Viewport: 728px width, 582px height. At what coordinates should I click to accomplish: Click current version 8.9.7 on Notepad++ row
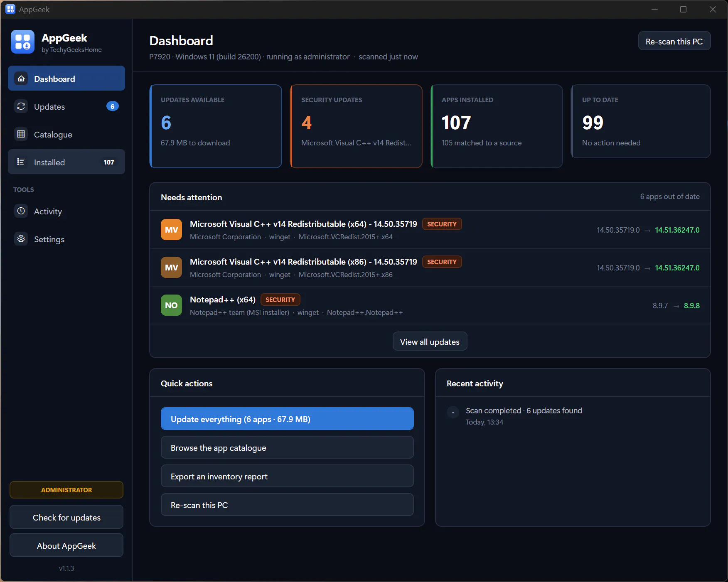tap(660, 305)
